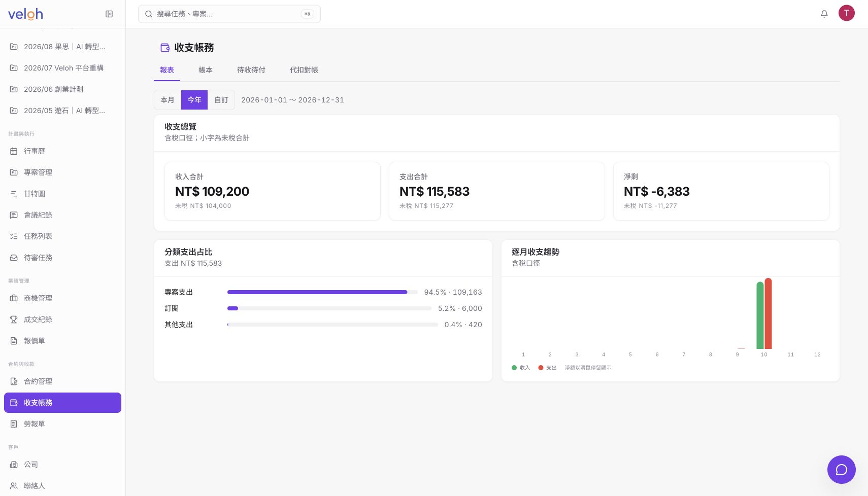Open project 2026/05 遊石 AI 轉型

[62, 111]
